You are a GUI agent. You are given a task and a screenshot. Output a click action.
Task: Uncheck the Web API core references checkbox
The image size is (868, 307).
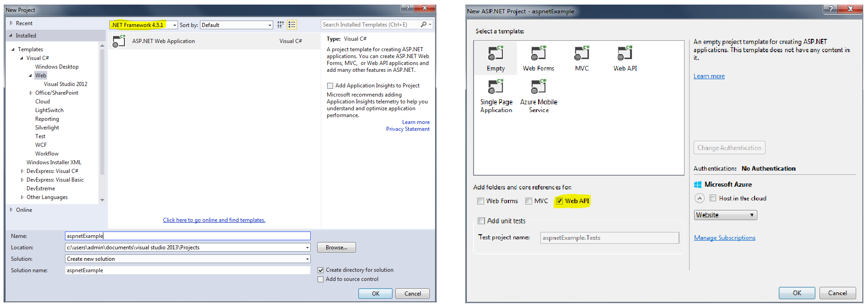[x=559, y=201]
